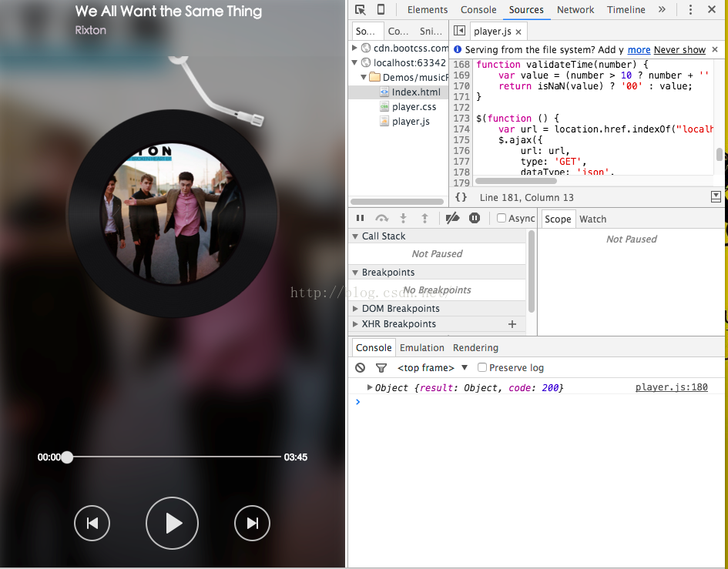728x569 pixels.
Task: Clear the console log
Action: 361,367
